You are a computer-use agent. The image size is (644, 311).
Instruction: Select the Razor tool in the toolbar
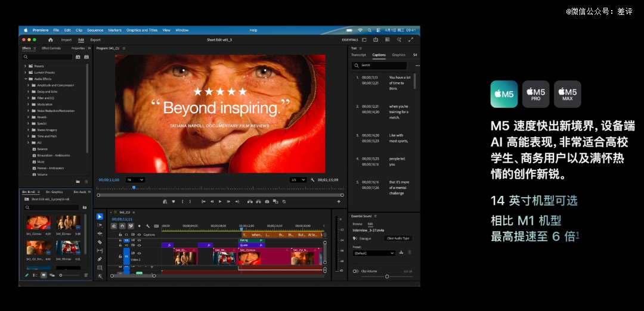(x=100, y=242)
